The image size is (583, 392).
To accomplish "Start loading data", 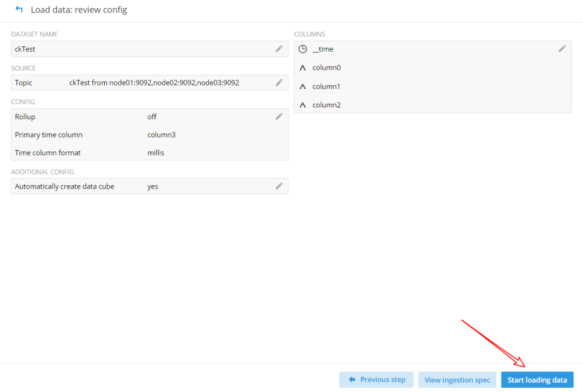I will tap(537, 380).
